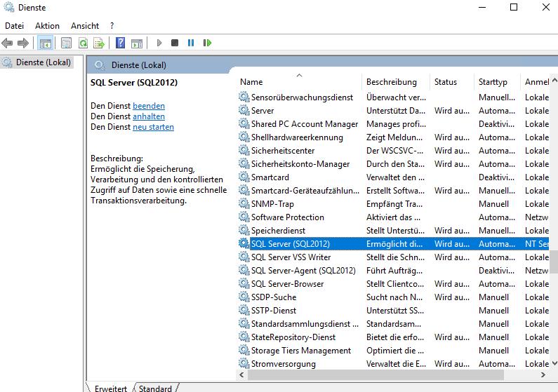558x392 pixels.
Task: Select the Smartcard-Geräteaufzählun... service
Action: pos(393,191)
